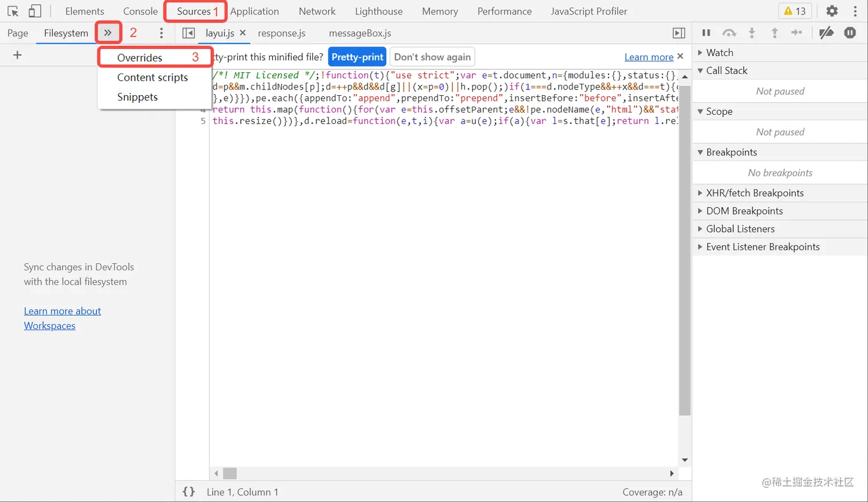This screenshot has width=868, height=502.
Task: Open the DevTools three-dot customize menu
Action: tap(856, 11)
